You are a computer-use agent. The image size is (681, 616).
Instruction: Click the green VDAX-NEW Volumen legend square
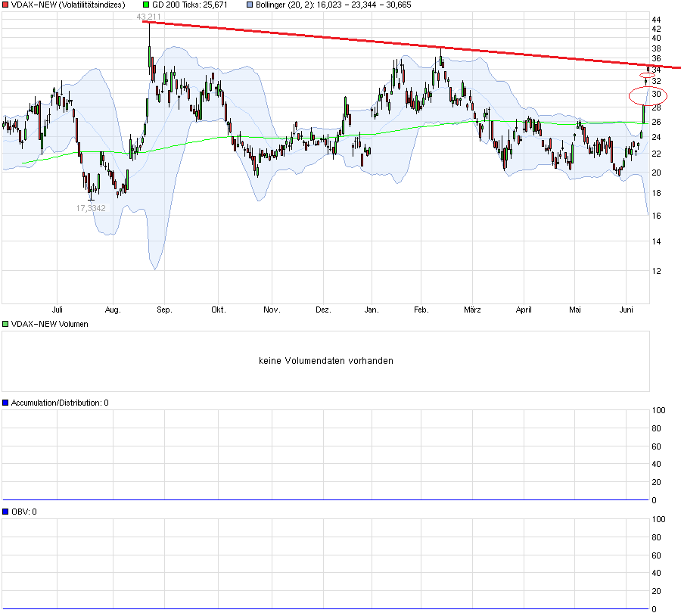5,324
